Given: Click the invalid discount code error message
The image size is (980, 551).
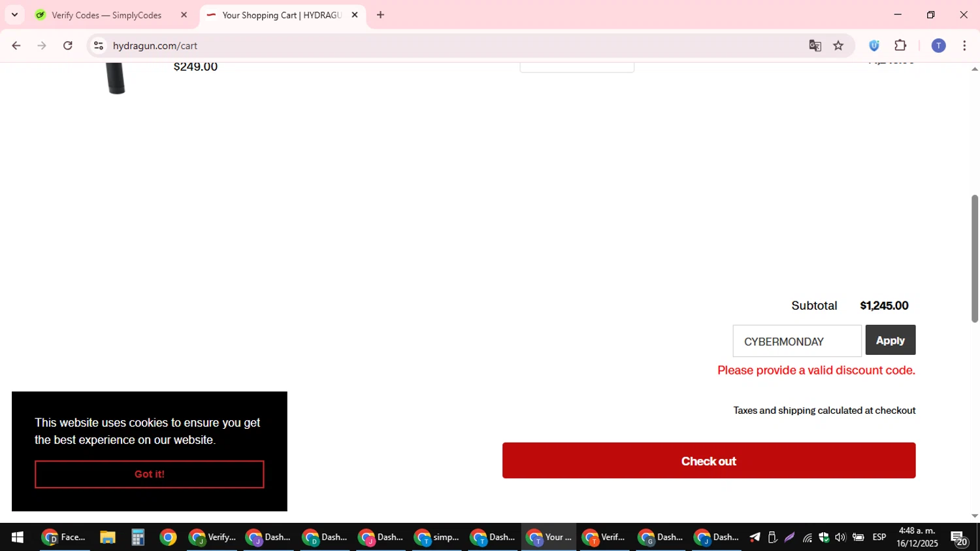Looking at the screenshot, I should click(x=816, y=371).
